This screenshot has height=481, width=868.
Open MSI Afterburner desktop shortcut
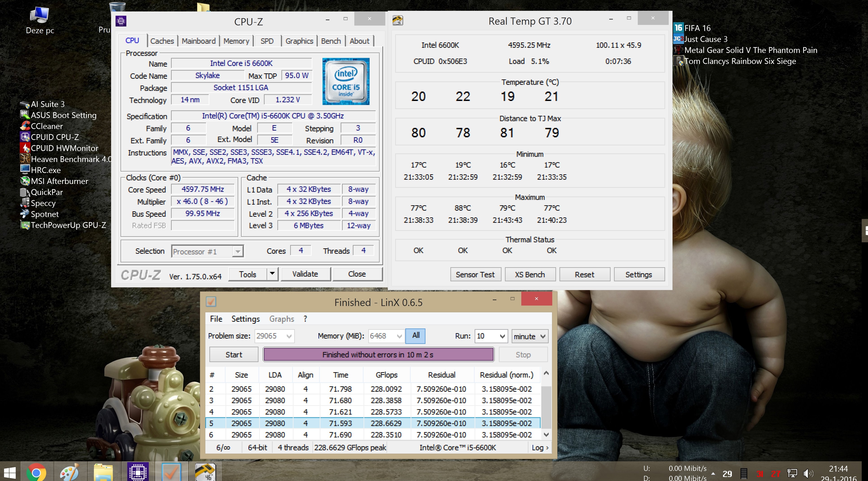tap(59, 181)
